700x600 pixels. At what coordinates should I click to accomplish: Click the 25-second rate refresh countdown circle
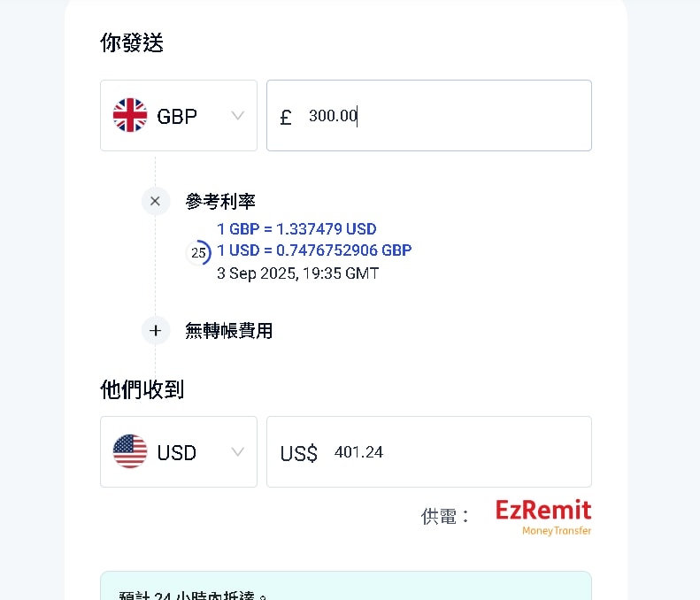(199, 253)
